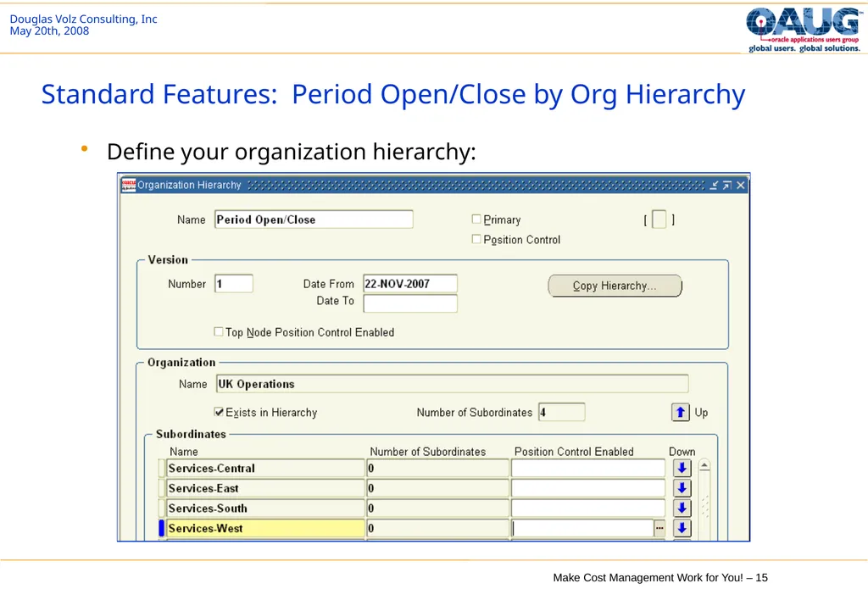Click the OAUG logo
The width and height of the screenshot is (868, 600).
(x=804, y=30)
